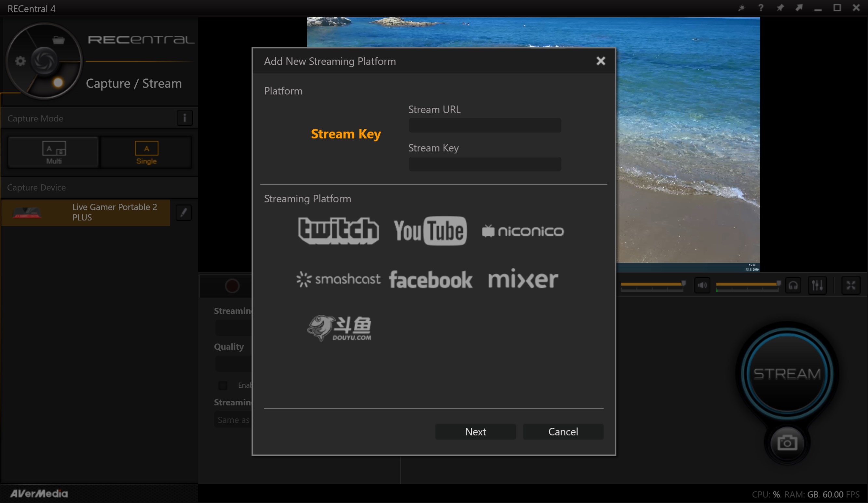Click the RECentral logo text
This screenshot has height=503, width=868.
coord(141,40)
